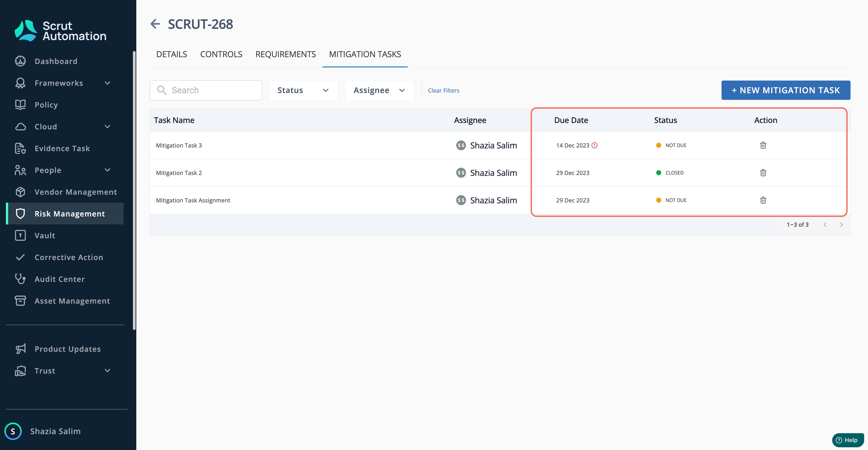Click the search magnifier icon
The height and width of the screenshot is (450, 868).
162,90
